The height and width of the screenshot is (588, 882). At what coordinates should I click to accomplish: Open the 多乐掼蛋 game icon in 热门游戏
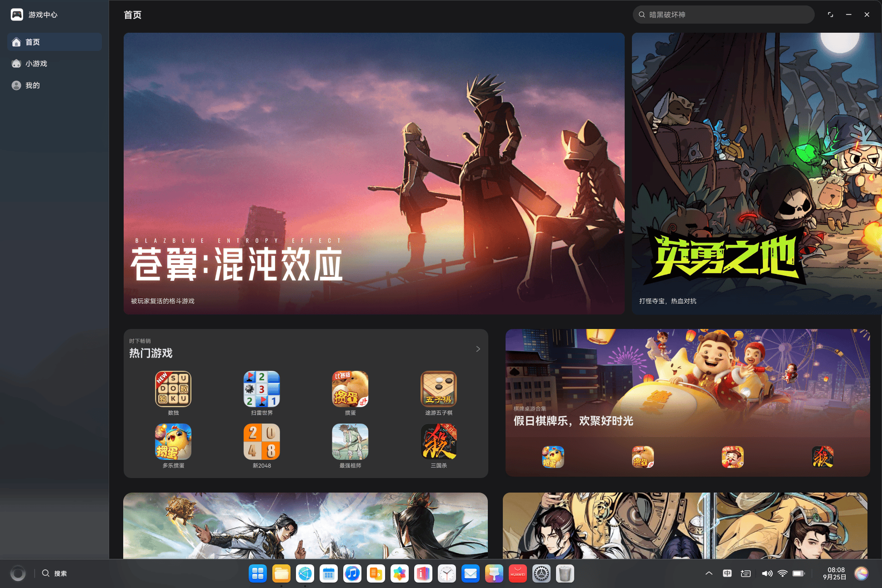173,442
